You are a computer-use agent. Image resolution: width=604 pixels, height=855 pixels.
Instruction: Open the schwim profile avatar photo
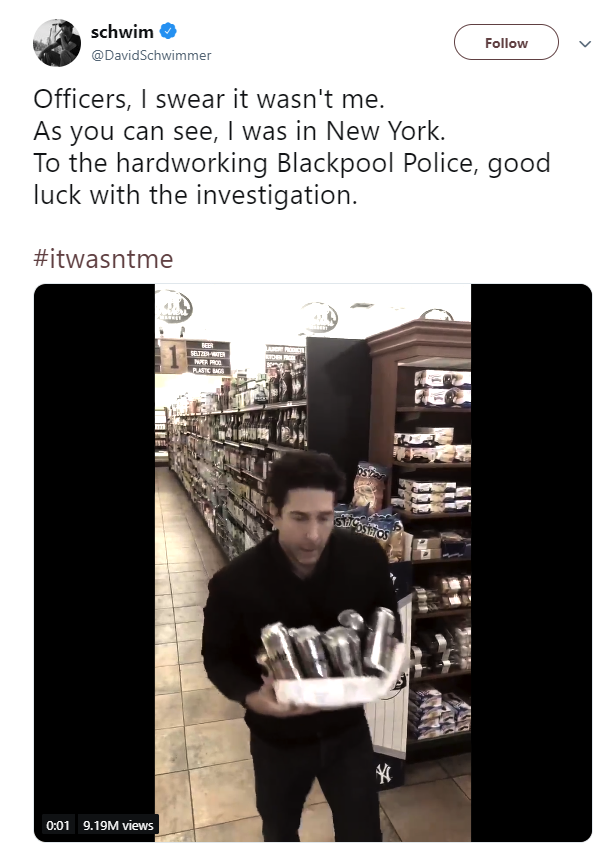coord(57,43)
